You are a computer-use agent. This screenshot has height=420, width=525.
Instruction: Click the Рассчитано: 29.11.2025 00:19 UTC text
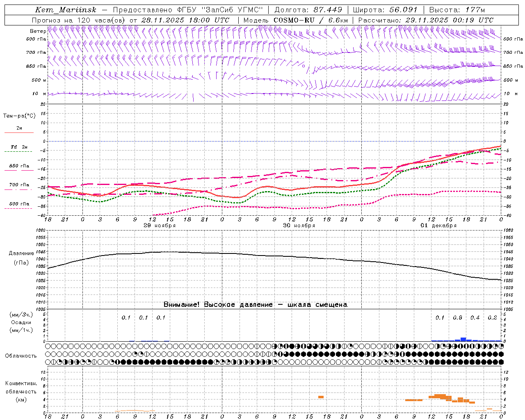pos(426,20)
